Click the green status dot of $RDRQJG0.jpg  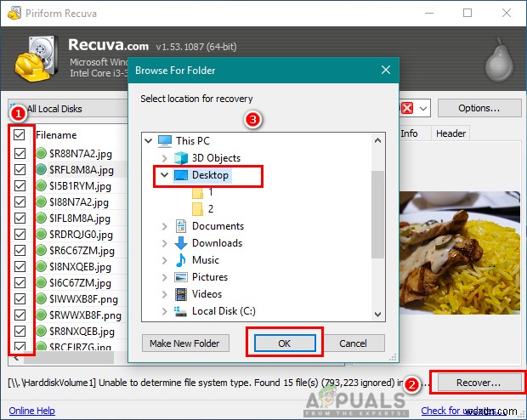(41, 234)
